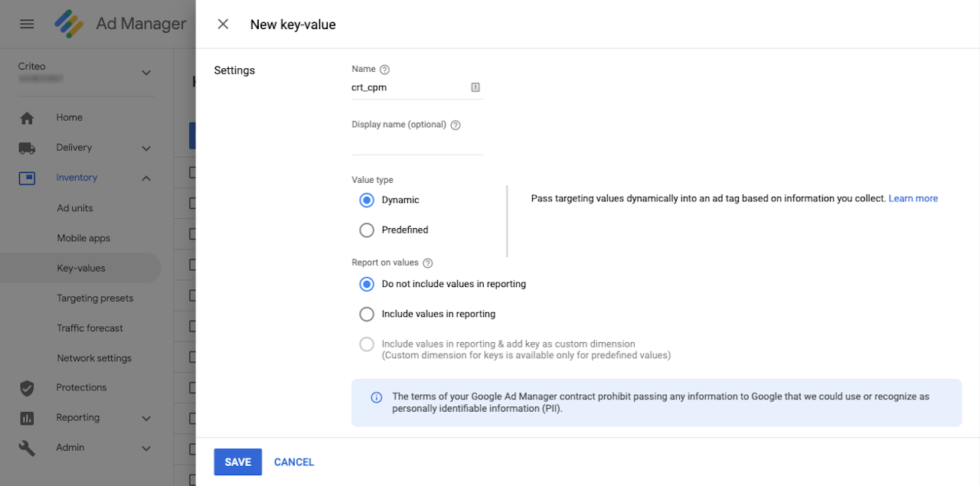Viewport: 980px width, 486px height.
Task: Click the Name field help icon
Action: click(x=385, y=70)
